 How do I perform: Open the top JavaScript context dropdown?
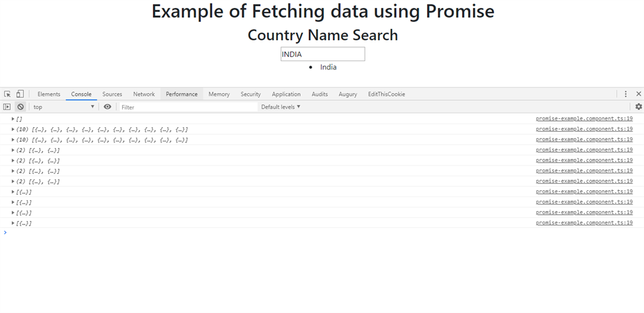(x=64, y=107)
